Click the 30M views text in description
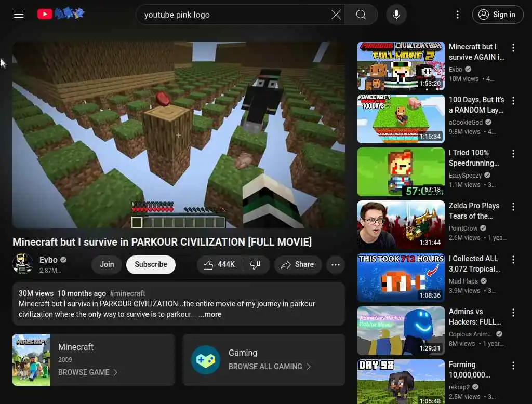This screenshot has width=532, height=404. point(36,293)
